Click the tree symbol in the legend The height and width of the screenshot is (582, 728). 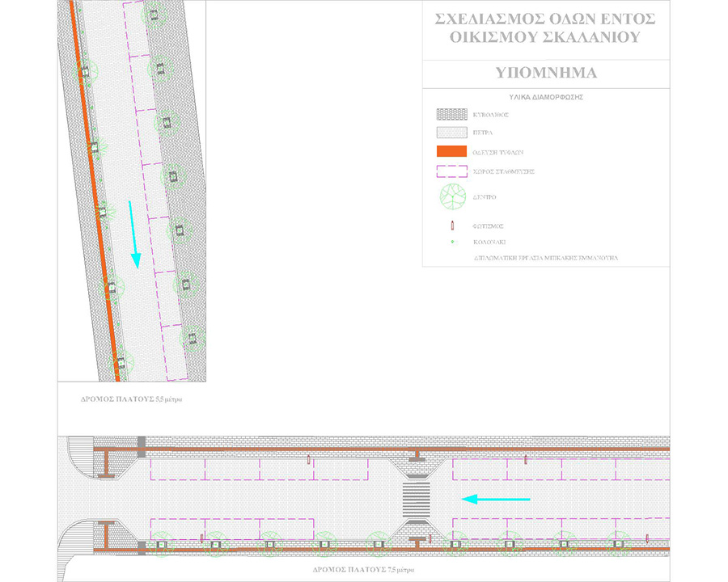pos(453,196)
